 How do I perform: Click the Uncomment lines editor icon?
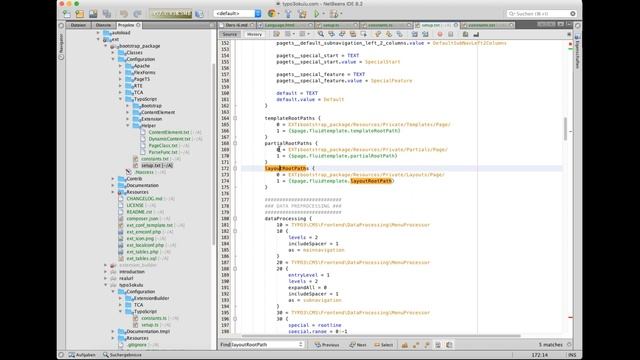476,34
